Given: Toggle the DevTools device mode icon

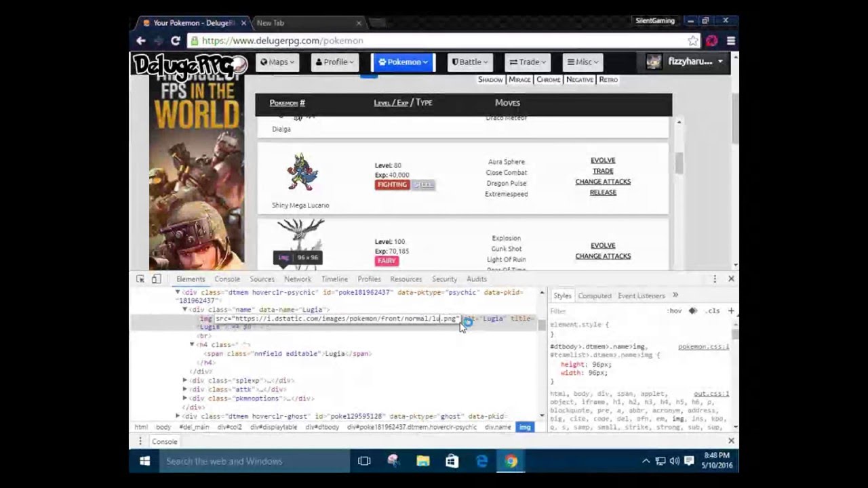Looking at the screenshot, I should [x=156, y=279].
